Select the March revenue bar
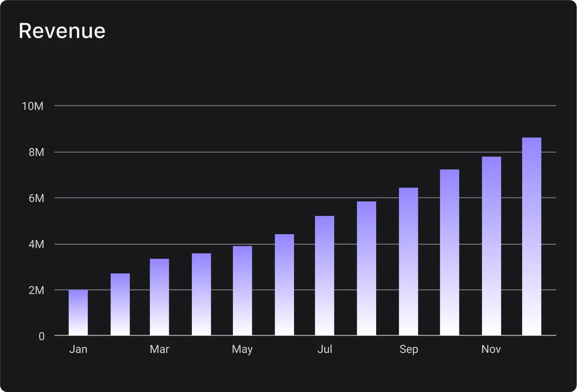The image size is (577, 392). click(159, 297)
